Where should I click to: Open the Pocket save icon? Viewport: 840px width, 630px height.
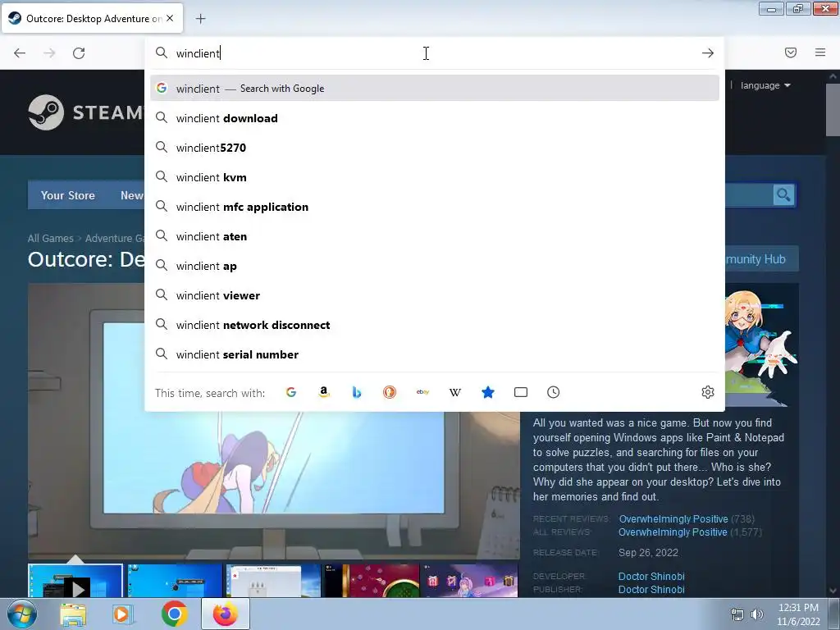791,52
